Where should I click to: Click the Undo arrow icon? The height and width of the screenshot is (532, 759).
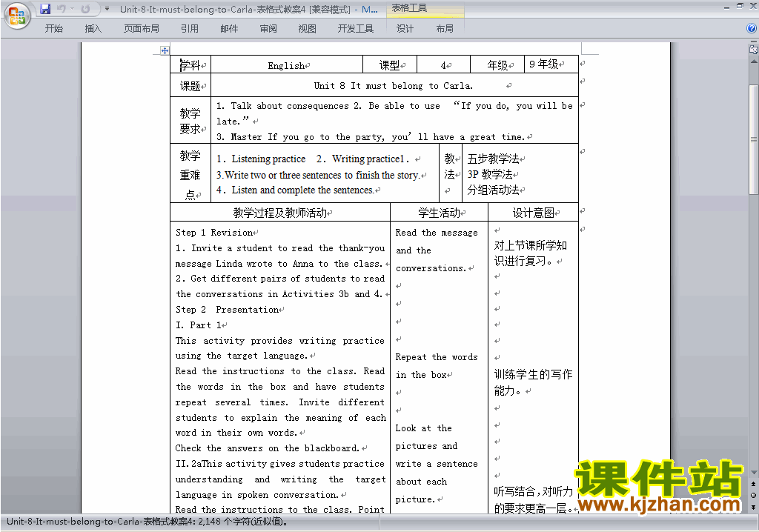pyautogui.click(x=61, y=9)
